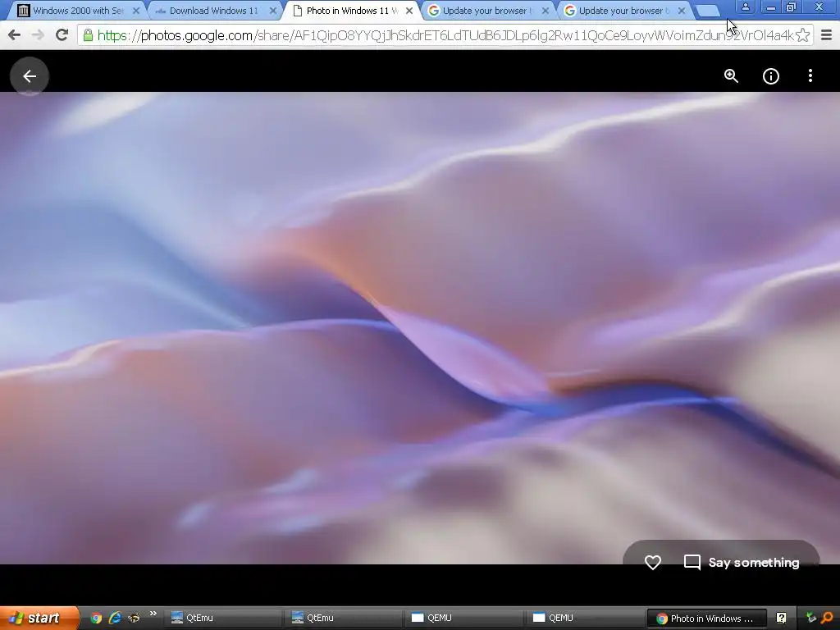840x630 pixels.
Task: Switch to Download Windows 11 tab
Action: click(x=213, y=11)
